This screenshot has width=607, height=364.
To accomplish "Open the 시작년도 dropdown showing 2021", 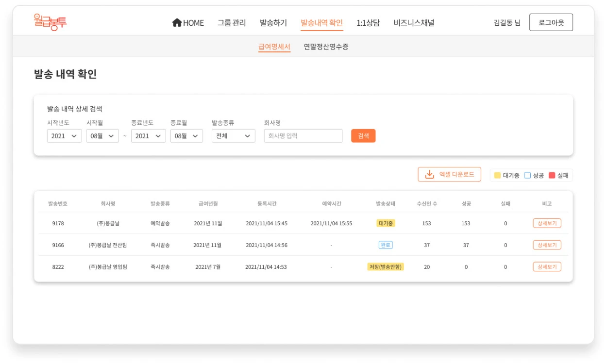I will [64, 136].
